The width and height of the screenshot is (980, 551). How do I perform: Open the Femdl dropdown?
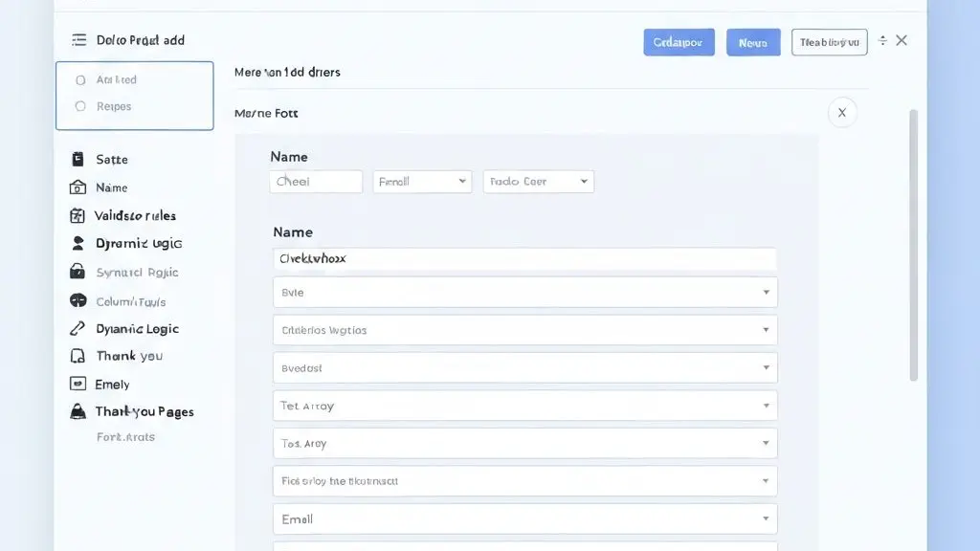(422, 182)
